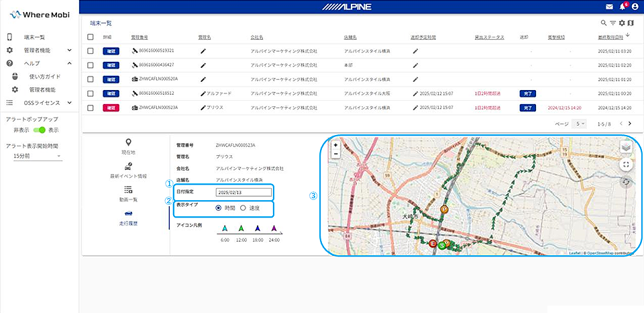Expand the OSSライセンス sidebar section
This screenshot has width=644, height=313.
click(69, 102)
